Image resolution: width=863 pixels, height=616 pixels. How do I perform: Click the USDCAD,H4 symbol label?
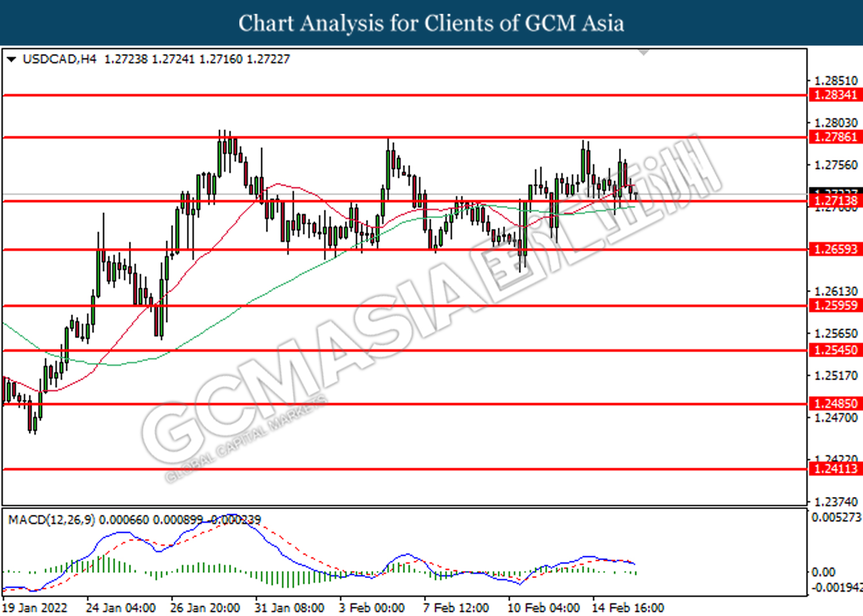pos(59,59)
